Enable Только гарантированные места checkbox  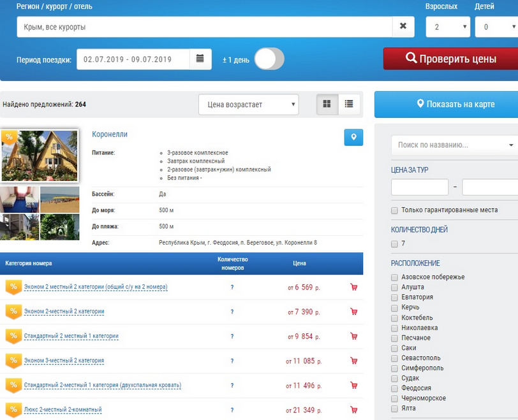(x=395, y=210)
